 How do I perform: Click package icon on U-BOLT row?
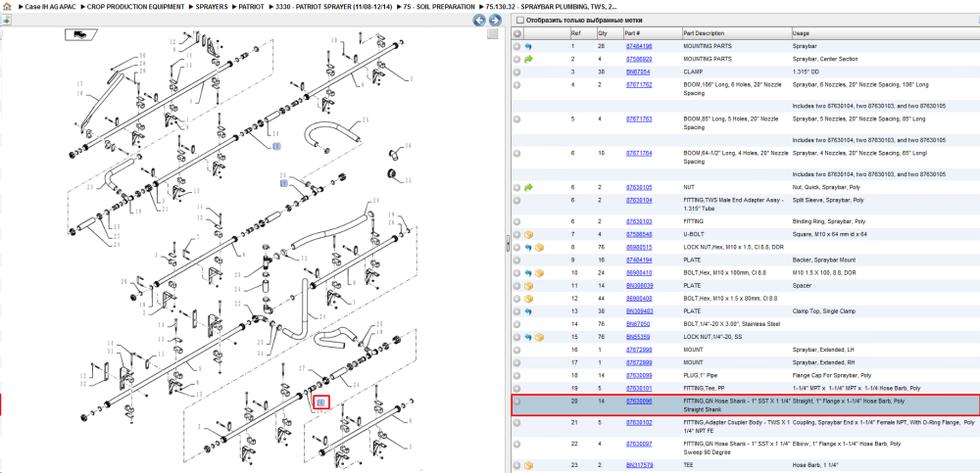click(528, 234)
